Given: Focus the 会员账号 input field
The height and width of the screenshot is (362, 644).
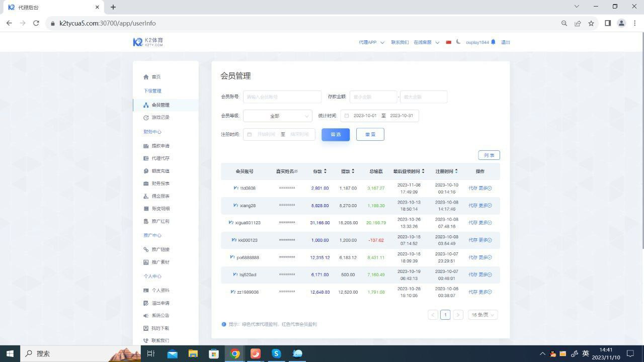Looking at the screenshot, I should pos(282,97).
